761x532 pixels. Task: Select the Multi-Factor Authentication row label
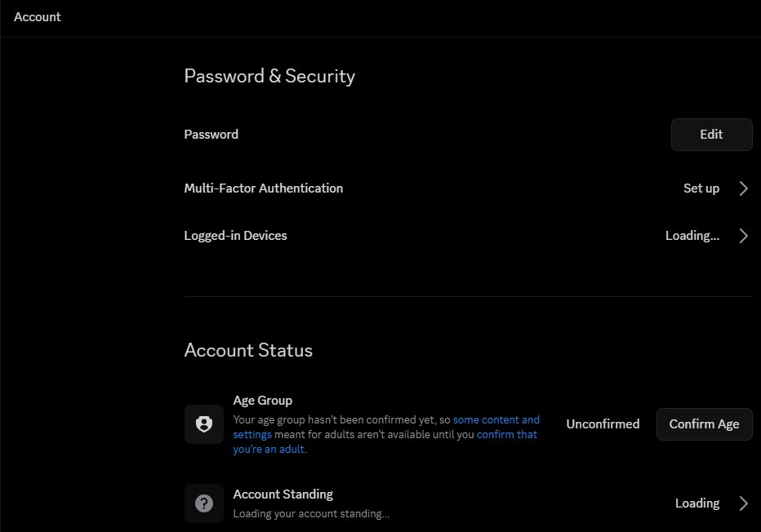click(264, 188)
